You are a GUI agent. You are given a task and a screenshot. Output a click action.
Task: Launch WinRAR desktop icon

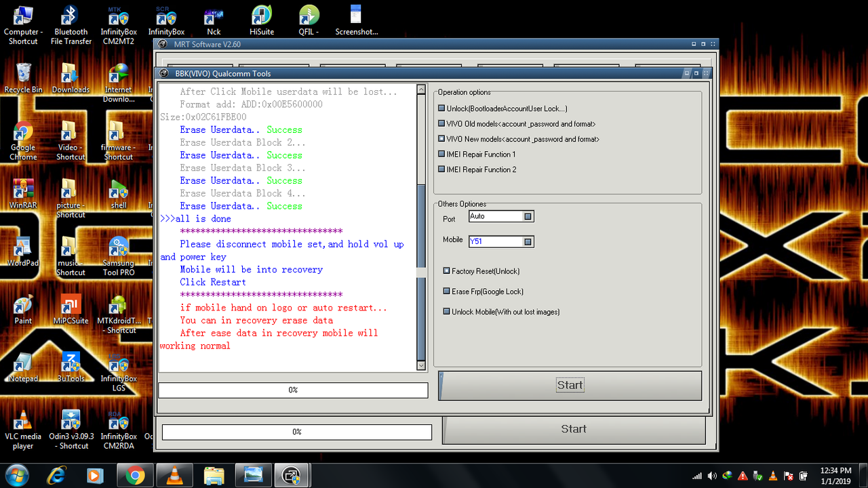(23, 194)
